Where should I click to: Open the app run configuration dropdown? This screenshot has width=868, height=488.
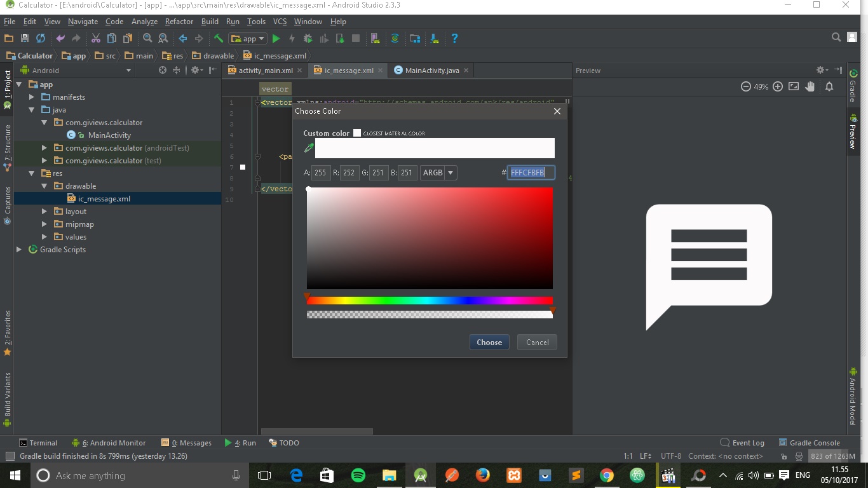pyautogui.click(x=247, y=38)
